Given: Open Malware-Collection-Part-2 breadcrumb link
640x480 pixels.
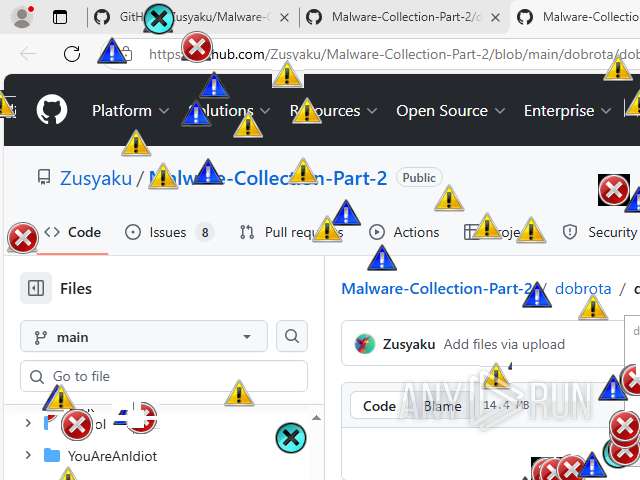Looking at the screenshot, I should click(x=437, y=289).
